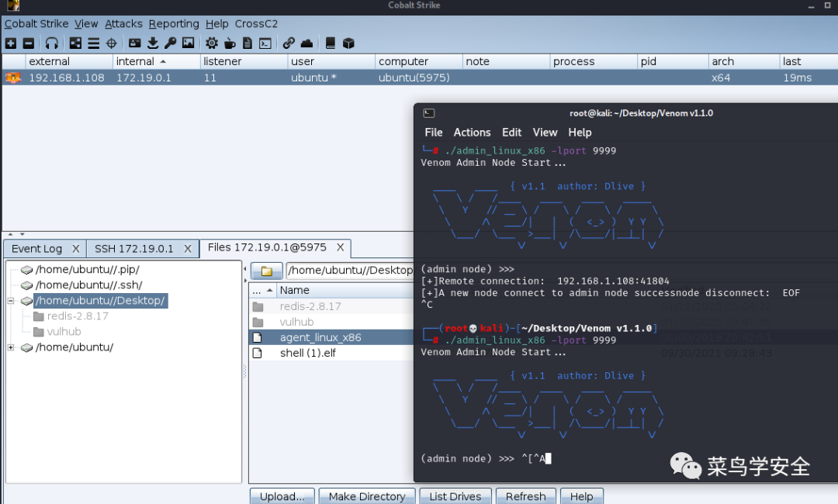838x504 pixels.
Task: Select the shell (1).elf file
Action: pos(307,353)
